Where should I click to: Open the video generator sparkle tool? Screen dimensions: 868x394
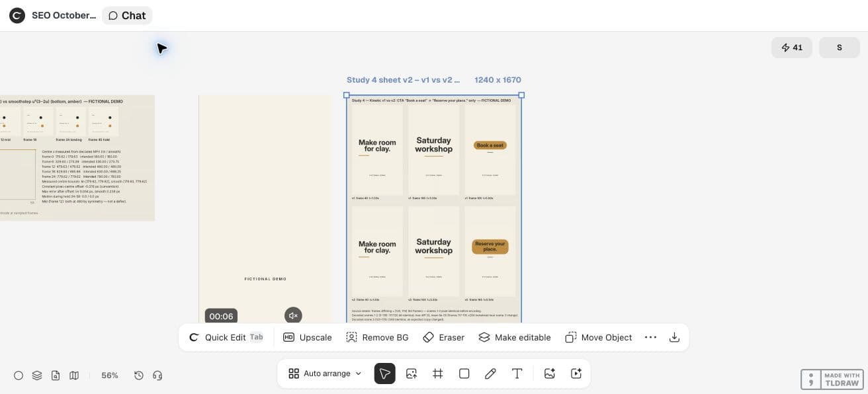(x=576, y=374)
